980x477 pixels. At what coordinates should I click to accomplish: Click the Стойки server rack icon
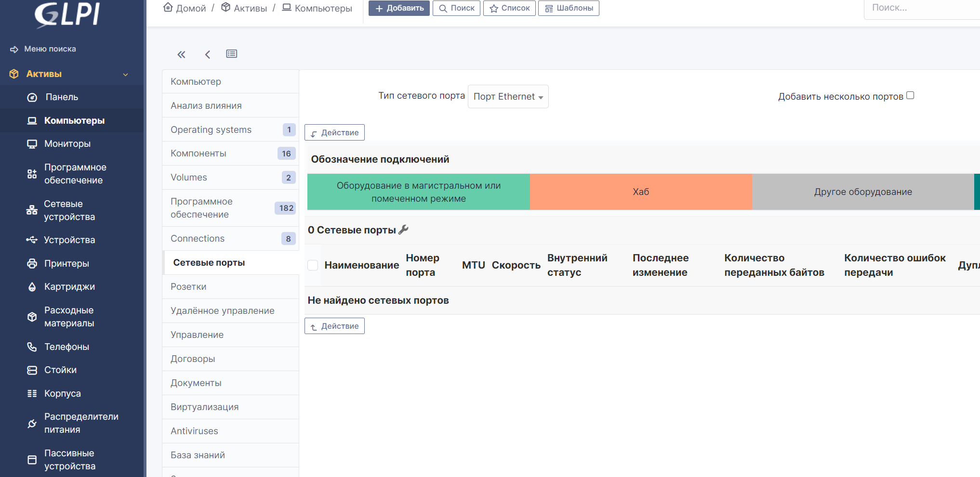click(32, 370)
